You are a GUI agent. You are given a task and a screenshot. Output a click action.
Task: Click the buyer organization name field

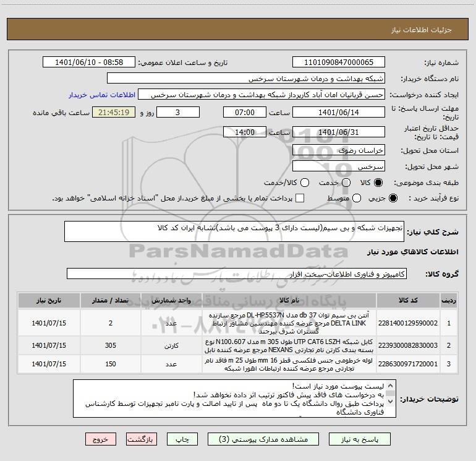click(x=246, y=79)
